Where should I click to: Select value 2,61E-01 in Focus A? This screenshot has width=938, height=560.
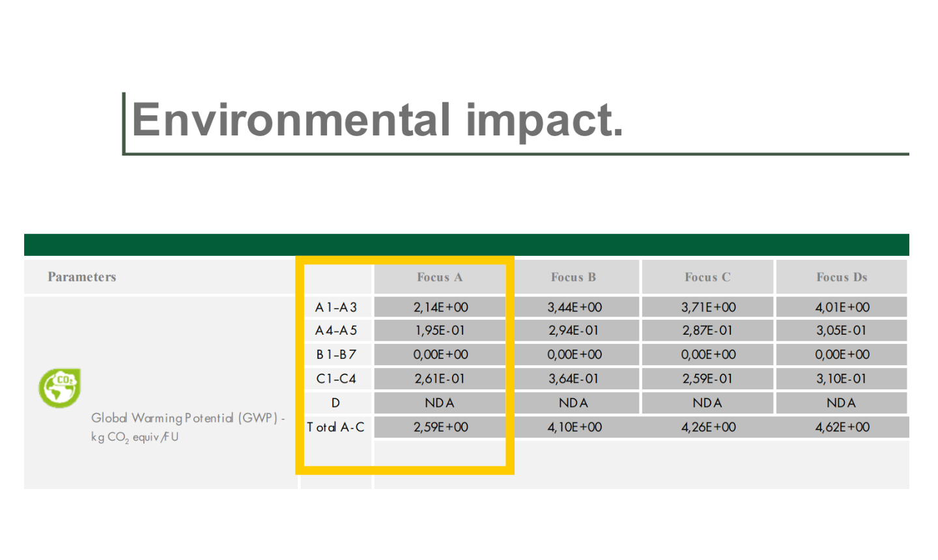(440, 379)
